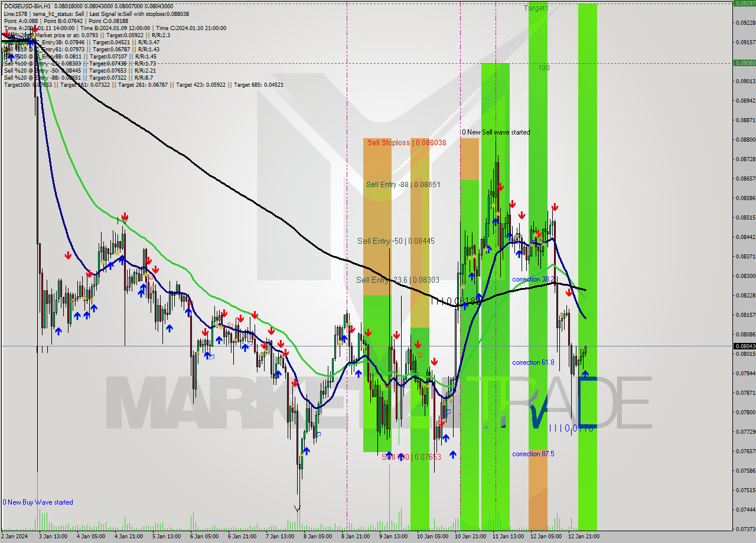
Task: Click the '7 Jan 13:00' time label
Action: point(279,537)
